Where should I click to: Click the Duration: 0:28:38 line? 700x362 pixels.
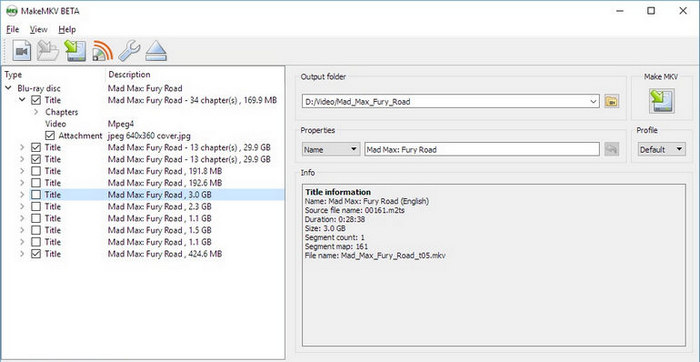pyautogui.click(x=335, y=219)
